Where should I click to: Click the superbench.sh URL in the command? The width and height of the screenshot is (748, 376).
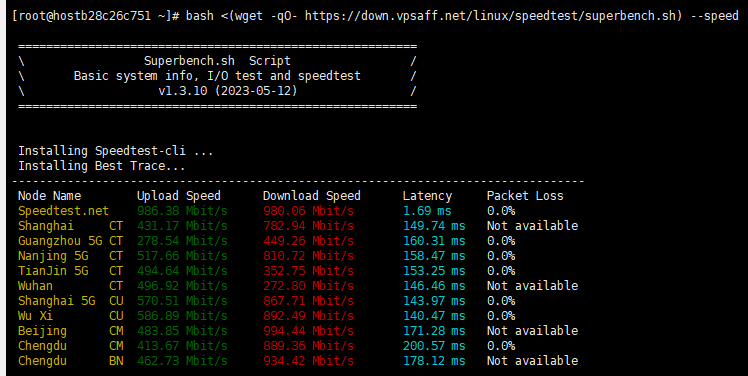coord(490,16)
